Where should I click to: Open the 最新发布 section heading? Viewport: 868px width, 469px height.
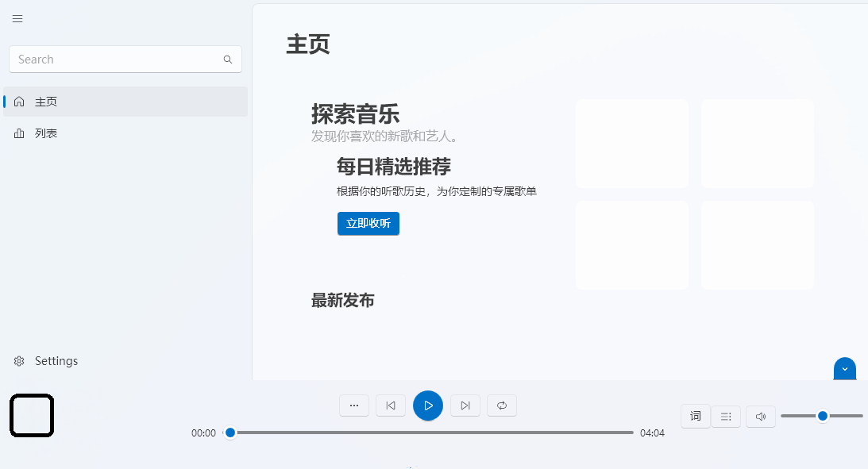pyautogui.click(x=342, y=301)
